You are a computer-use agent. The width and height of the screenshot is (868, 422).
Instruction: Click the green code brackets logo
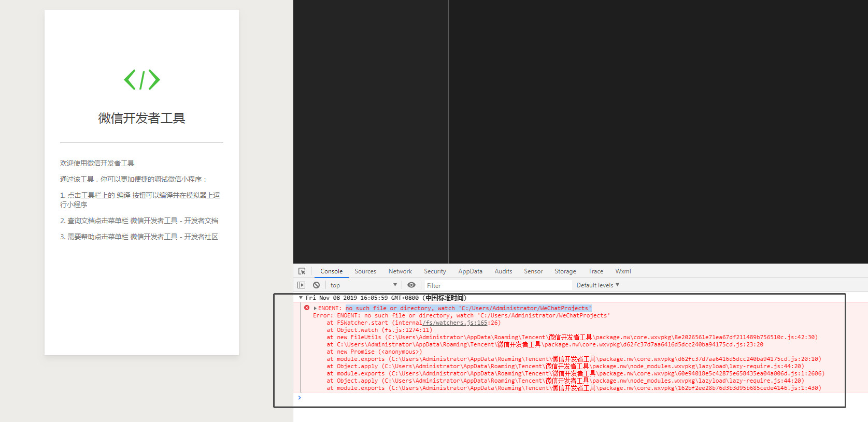coord(142,80)
